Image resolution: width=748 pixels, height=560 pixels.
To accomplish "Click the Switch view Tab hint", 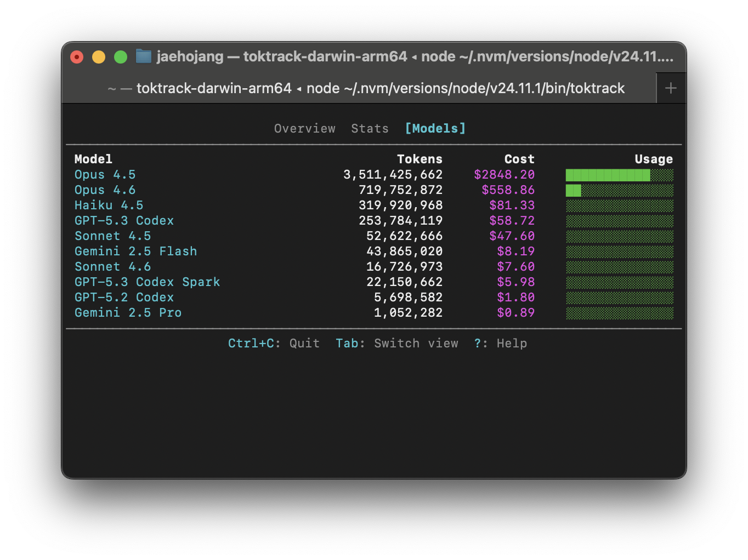I will pos(397,343).
